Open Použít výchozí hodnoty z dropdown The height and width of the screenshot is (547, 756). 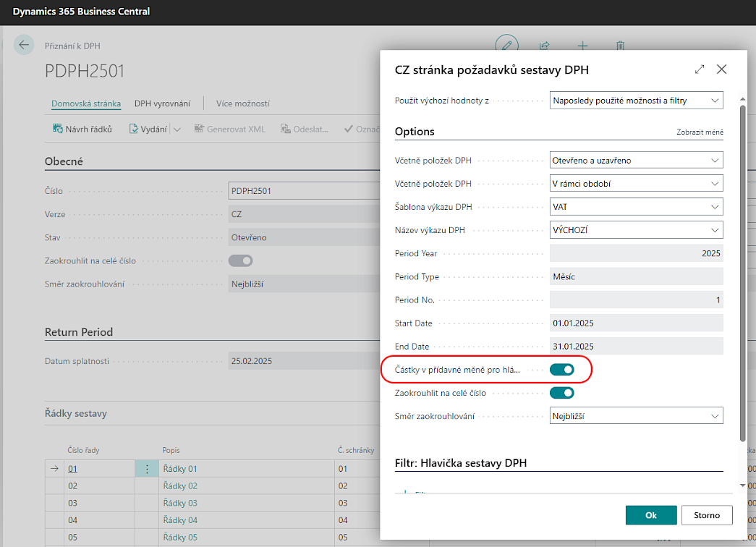(636, 100)
